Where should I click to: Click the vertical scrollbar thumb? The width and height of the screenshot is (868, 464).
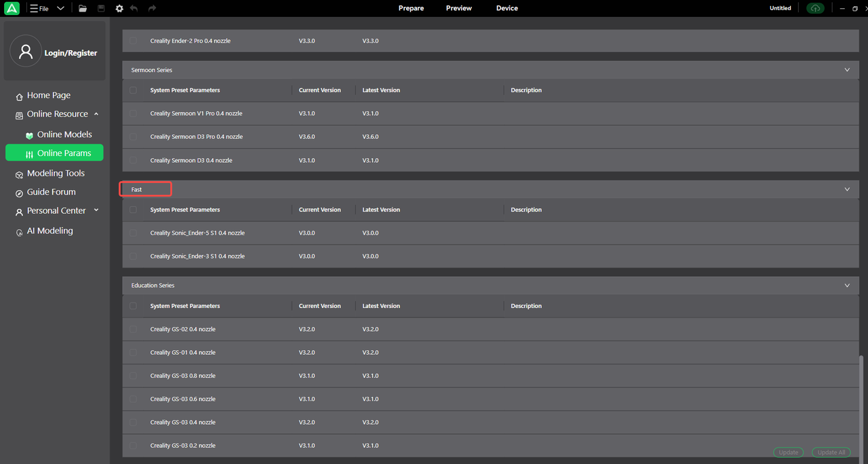coord(863,409)
